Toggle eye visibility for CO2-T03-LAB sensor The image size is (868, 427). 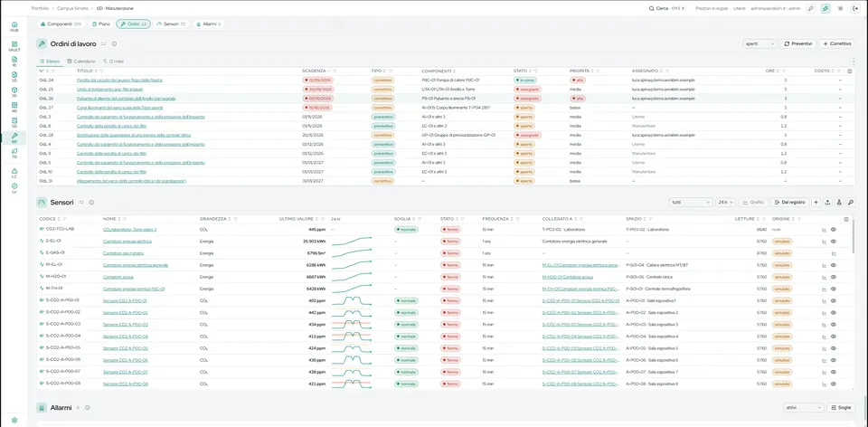click(834, 229)
